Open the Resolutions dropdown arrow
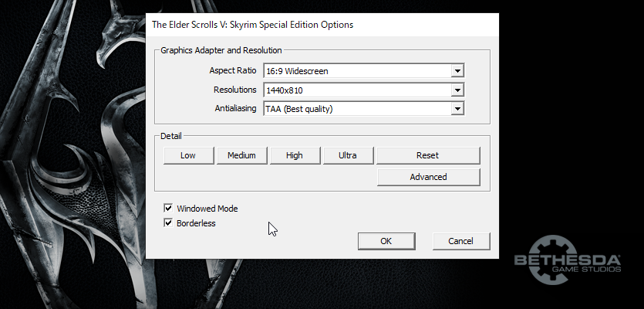 [x=457, y=90]
